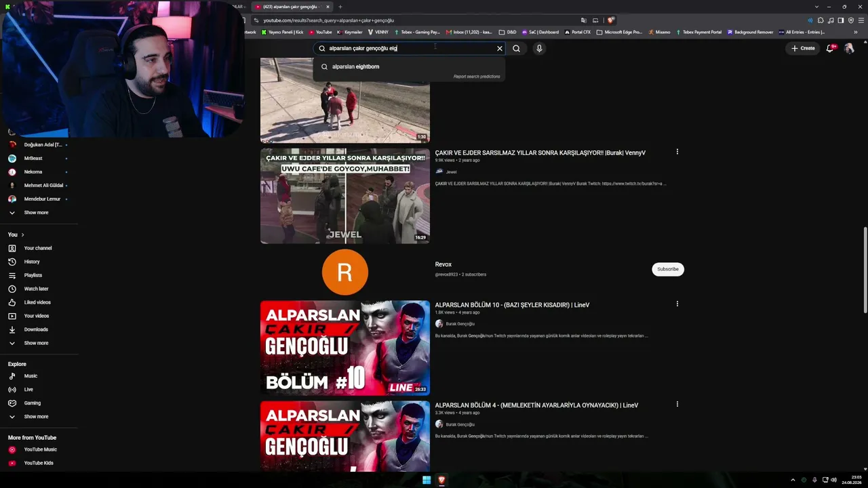Open the Nekoma subscription channel
The height and width of the screenshot is (488, 868).
point(33,172)
